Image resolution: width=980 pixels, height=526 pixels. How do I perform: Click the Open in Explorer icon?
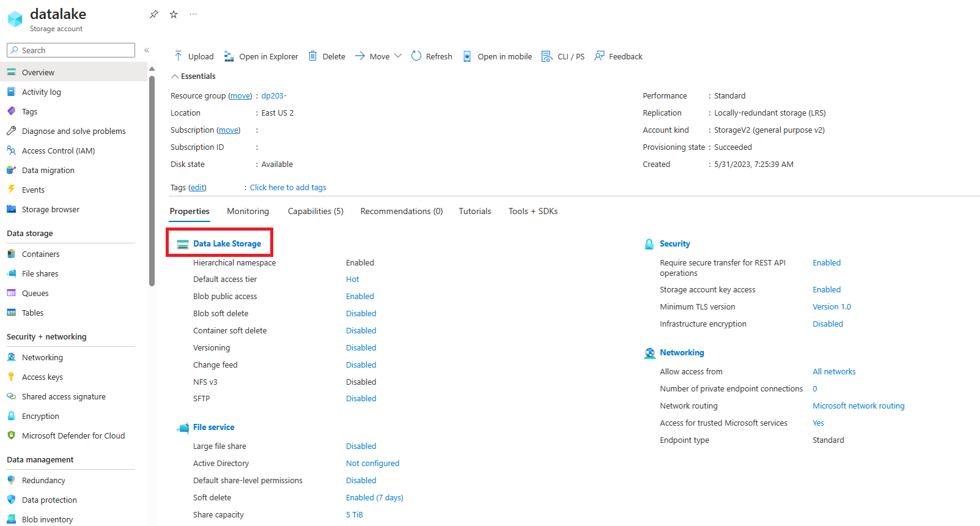tap(229, 56)
